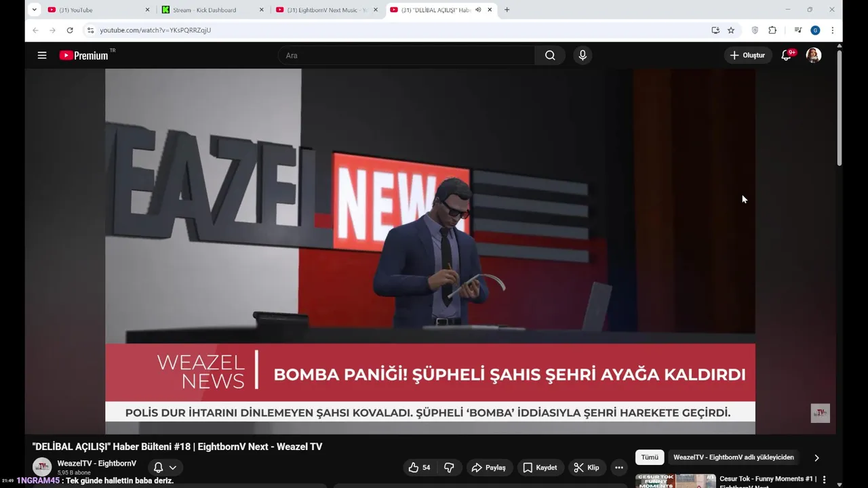Like the video with thumbs up
The image size is (868, 488).
(420, 468)
